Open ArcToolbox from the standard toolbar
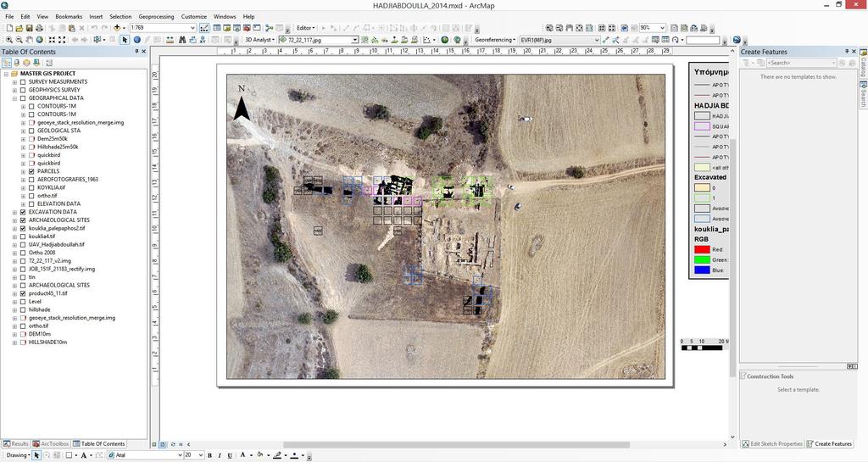The width and height of the screenshot is (868, 462). [x=247, y=28]
